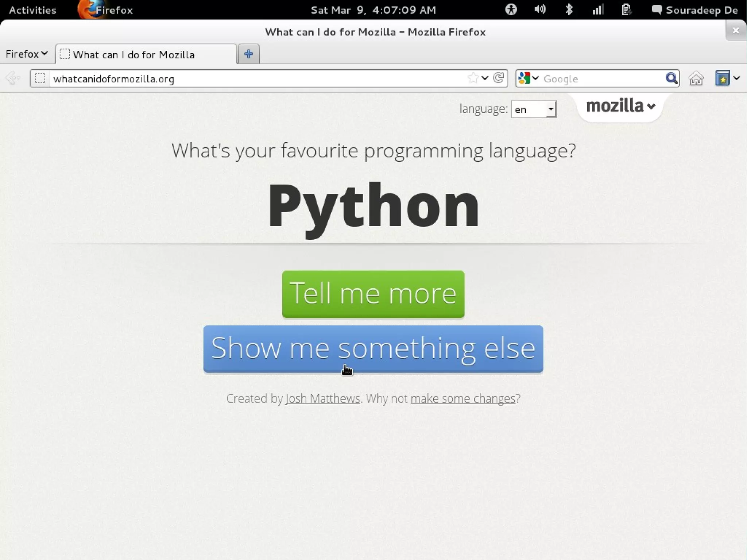Click the green Tell me more button
The width and height of the screenshot is (747, 560).
click(373, 294)
